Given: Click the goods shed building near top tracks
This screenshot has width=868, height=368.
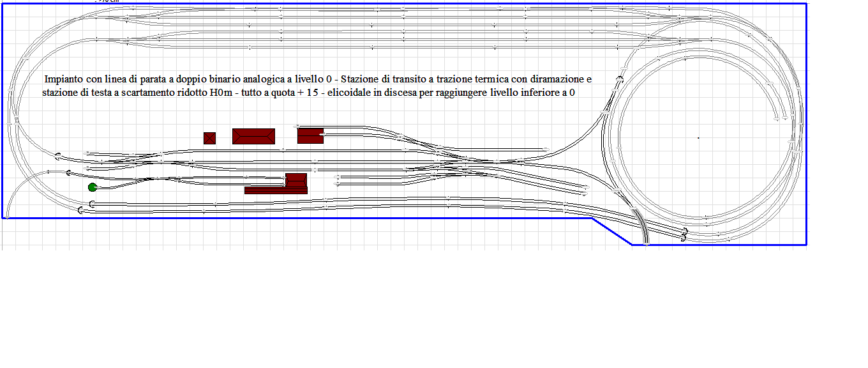Looking at the screenshot, I should pos(310,135).
